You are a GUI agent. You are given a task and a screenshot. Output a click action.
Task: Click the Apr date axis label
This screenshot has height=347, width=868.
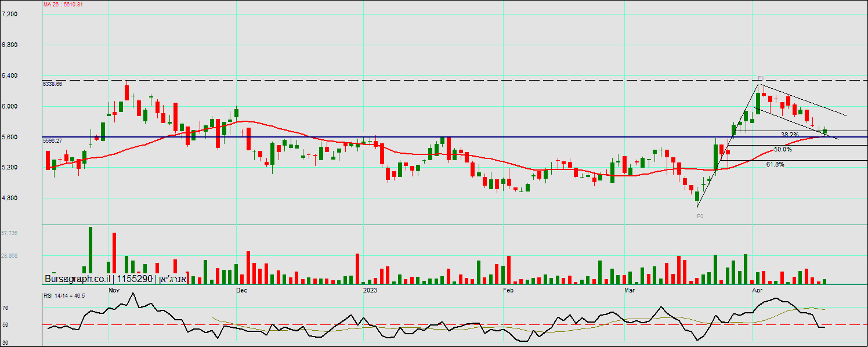pyautogui.click(x=757, y=289)
